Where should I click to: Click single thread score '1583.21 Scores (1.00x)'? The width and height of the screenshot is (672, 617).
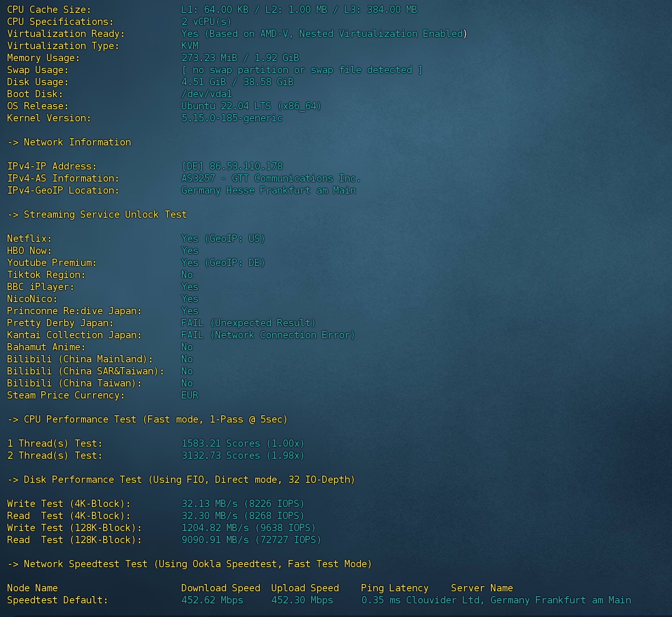click(243, 443)
